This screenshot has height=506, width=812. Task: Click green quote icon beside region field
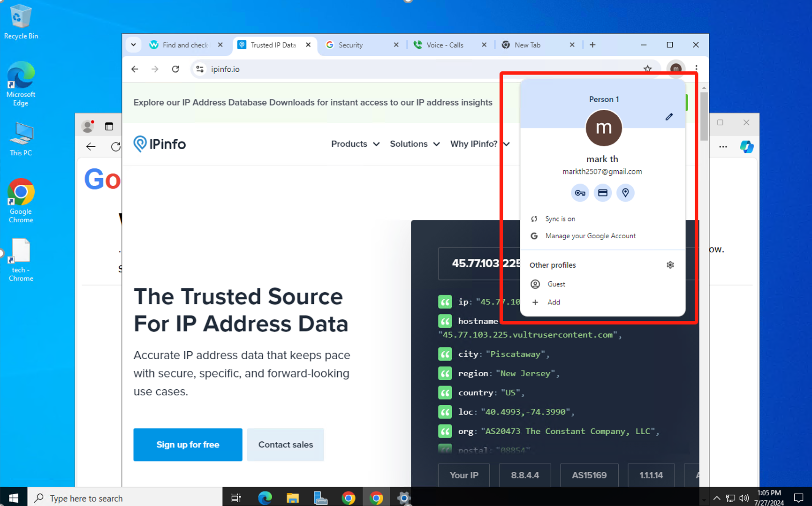445,373
